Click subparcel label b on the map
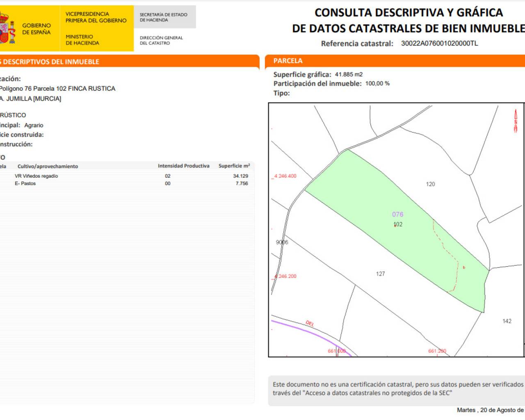The height and width of the screenshot is (420, 525). click(464, 268)
